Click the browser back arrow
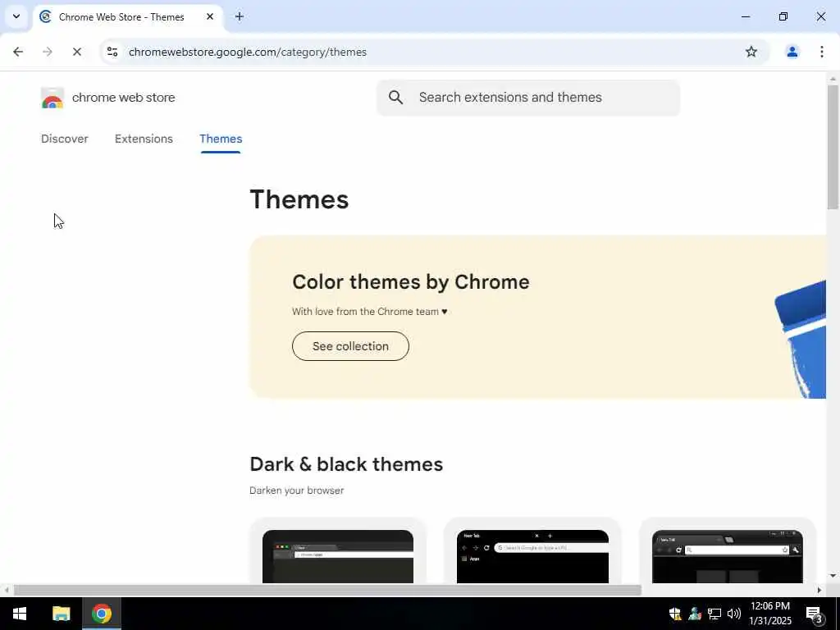The height and width of the screenshot is (630, 840). 18,52
